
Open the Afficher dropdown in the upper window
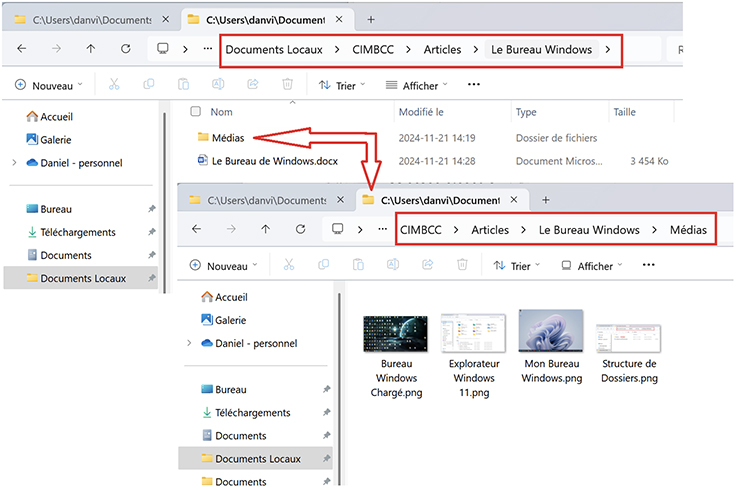(x=417, y=86)
